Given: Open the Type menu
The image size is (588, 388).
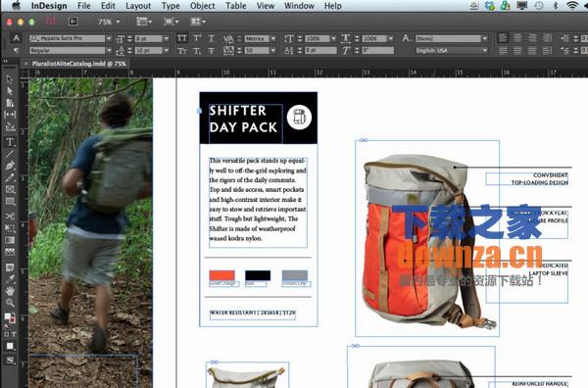Looking at the screenshot, I should point(171,6).
